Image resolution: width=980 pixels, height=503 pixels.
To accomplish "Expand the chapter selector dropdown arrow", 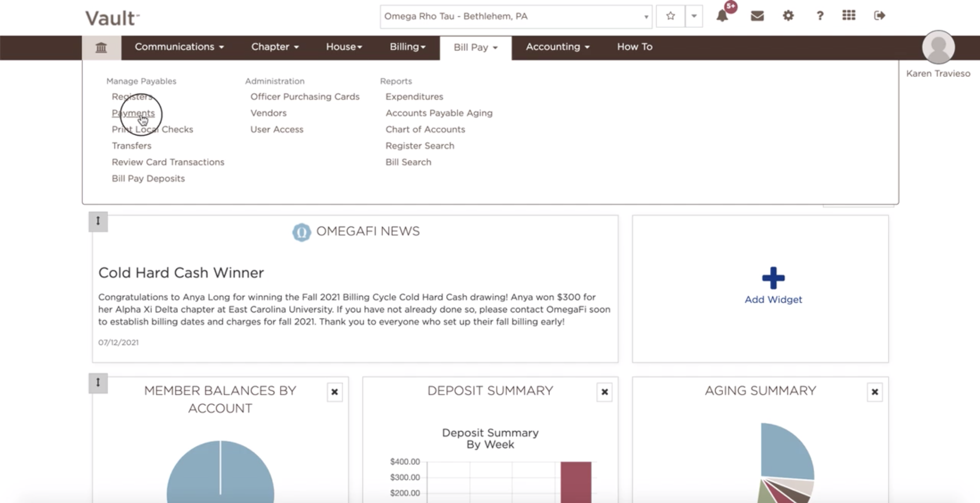I will tap(646, 16).
